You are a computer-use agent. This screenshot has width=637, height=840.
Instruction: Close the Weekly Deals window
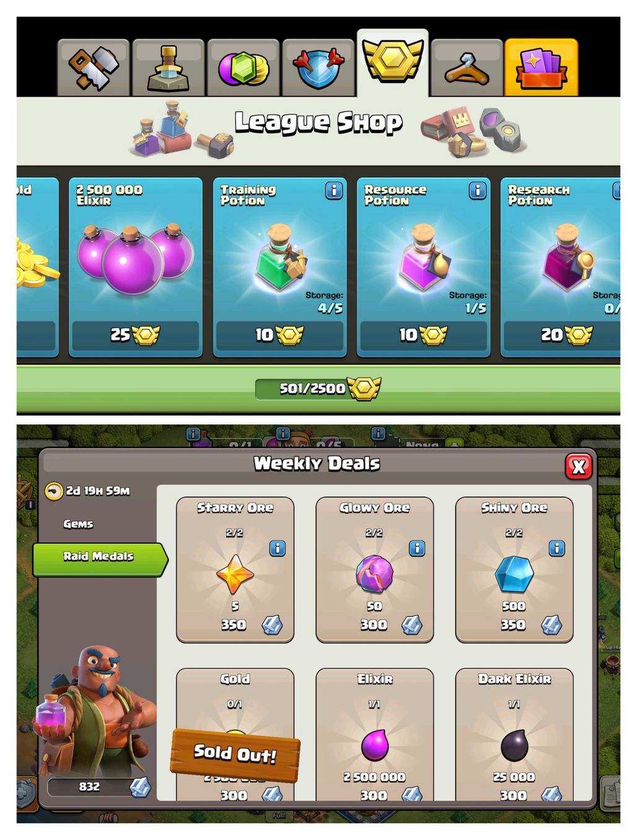click(579, 466)
